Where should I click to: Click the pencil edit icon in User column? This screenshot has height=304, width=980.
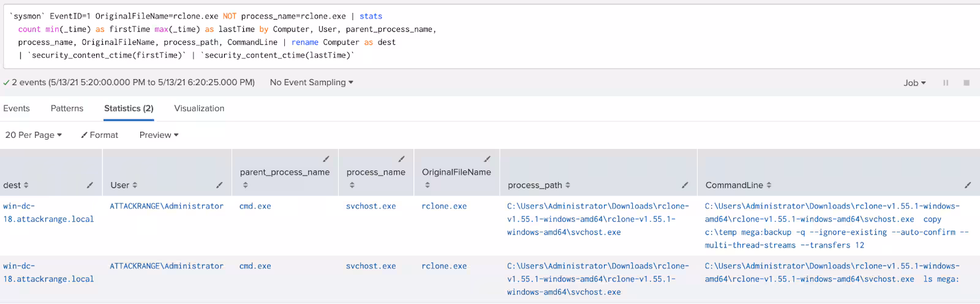coord(219,185)
